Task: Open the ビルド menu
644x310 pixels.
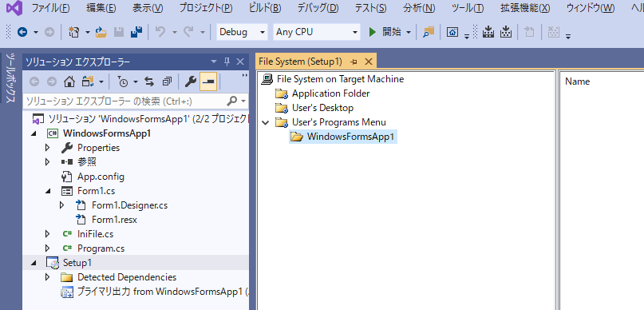Action: pos(265,8)
